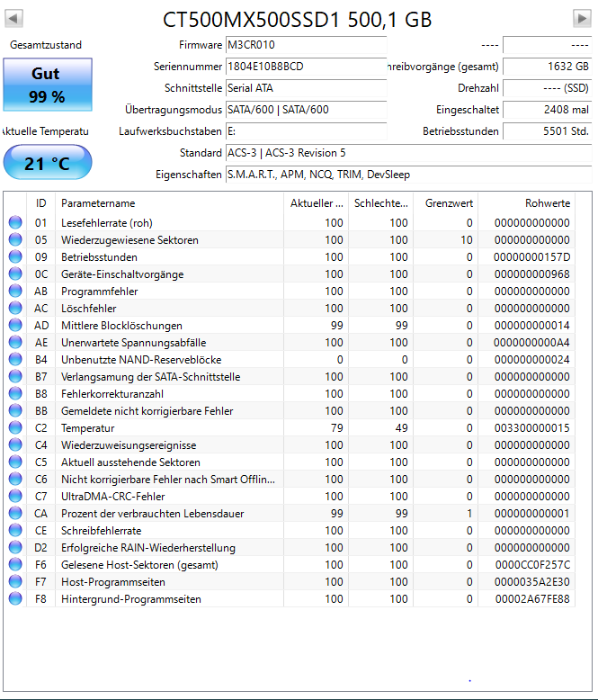
Task: Click the Schlechte column header
Action: tap(380, 203)
